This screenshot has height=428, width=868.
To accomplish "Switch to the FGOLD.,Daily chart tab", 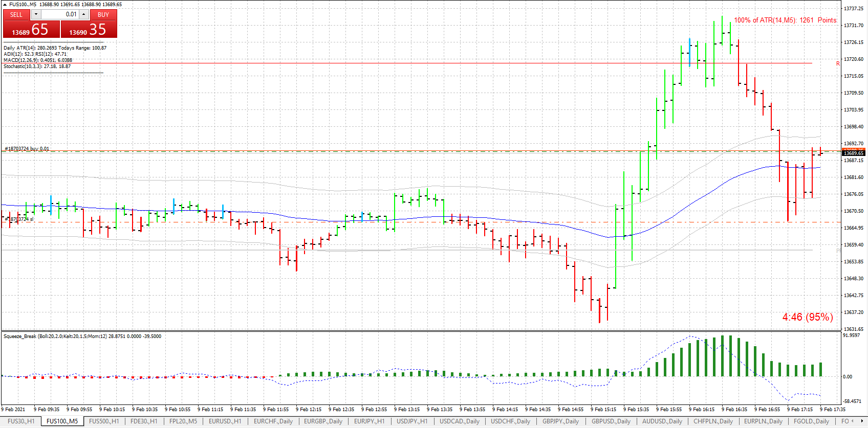I will [x=811, y=421].
